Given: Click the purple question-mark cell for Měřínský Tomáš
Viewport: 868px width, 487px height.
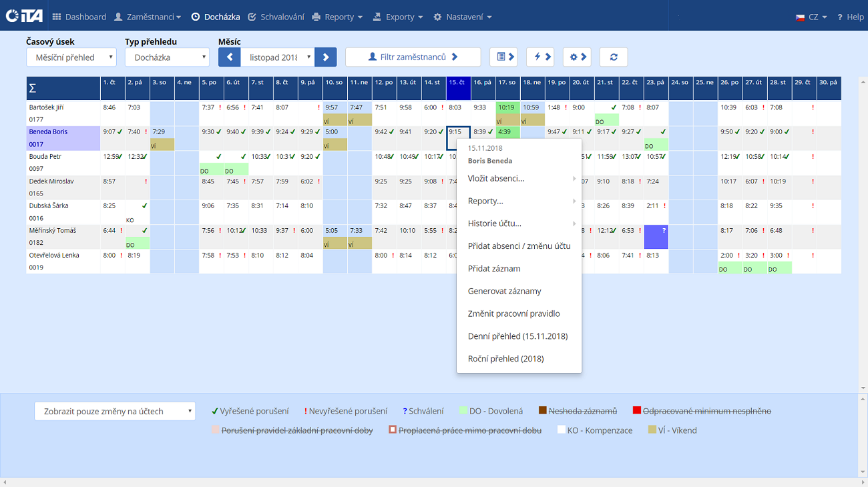Looking at the screenshot, I should [x=656, y=237].
